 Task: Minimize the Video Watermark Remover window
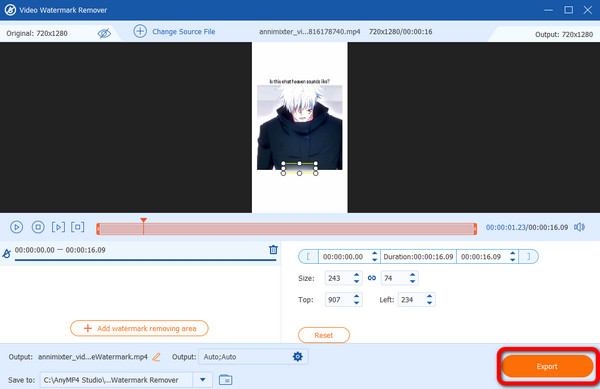[549, 10]
